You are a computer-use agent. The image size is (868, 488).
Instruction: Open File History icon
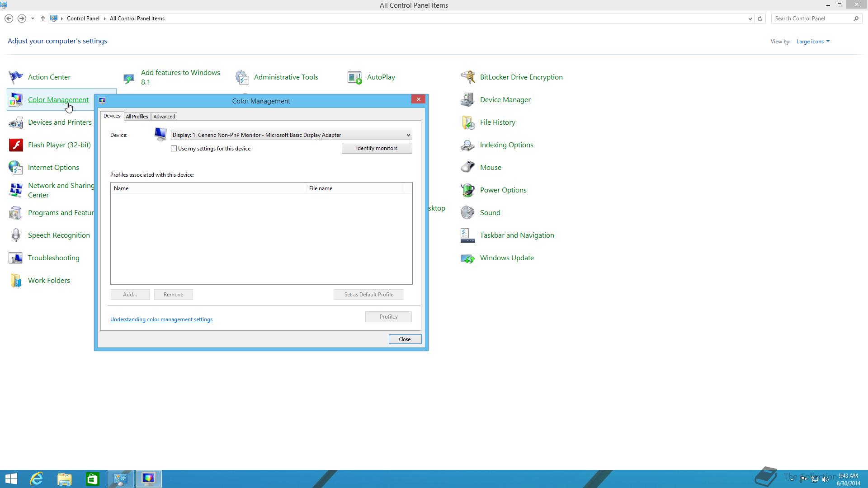point(468,122)
